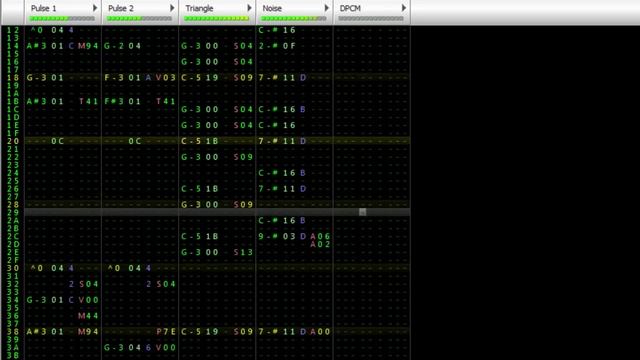Select 7-# note in Noise row 26
The width and height of the screenshot is (640, 360).
(x=268, y=189)
